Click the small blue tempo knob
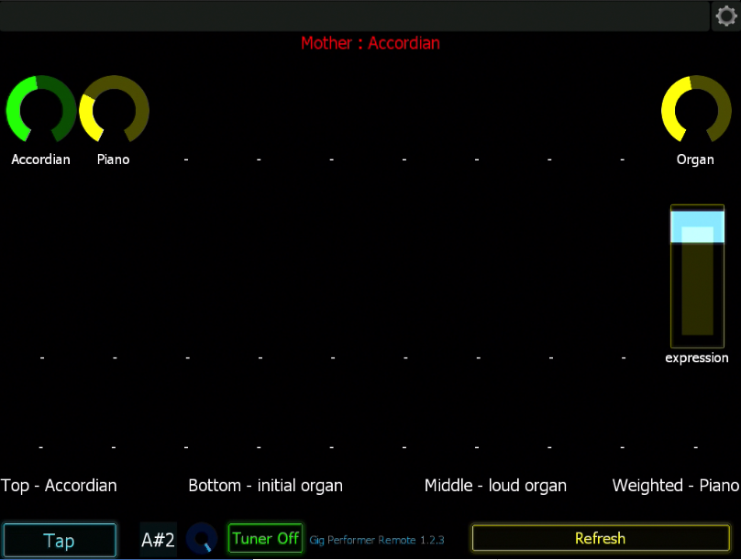The width and height of the screenshot is (741, 560). click(x=202, y=538)
